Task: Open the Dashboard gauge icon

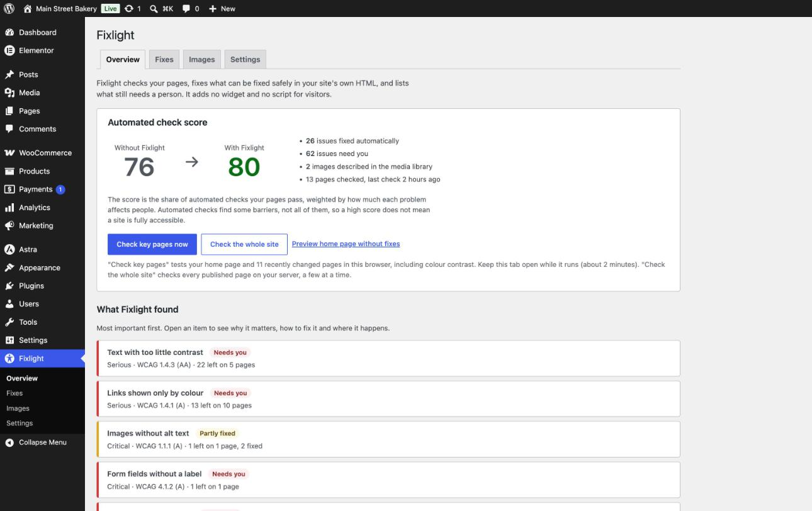Action: pyautogui.click(x=9, y=32)
